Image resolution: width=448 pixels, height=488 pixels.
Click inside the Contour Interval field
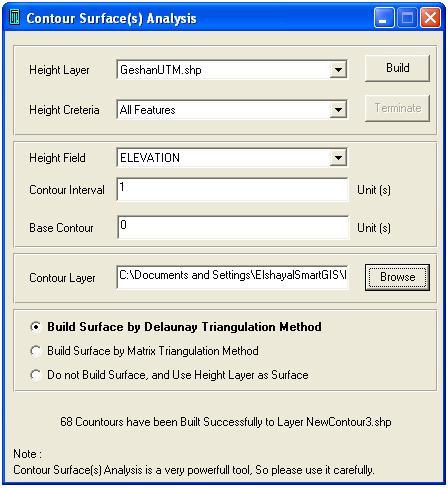[x=232, y=189]
